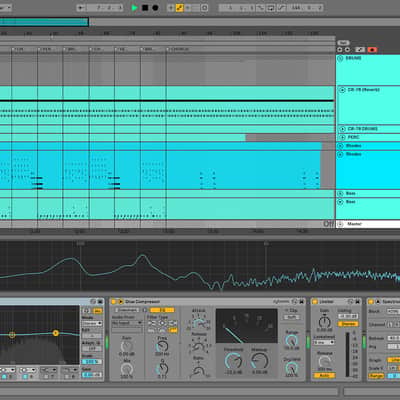Click the EQ Eight Scale value field

(x=92, y=362)
